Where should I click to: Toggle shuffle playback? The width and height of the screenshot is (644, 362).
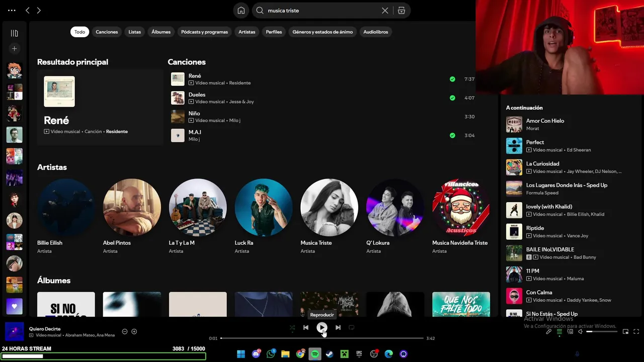point(292,327)
